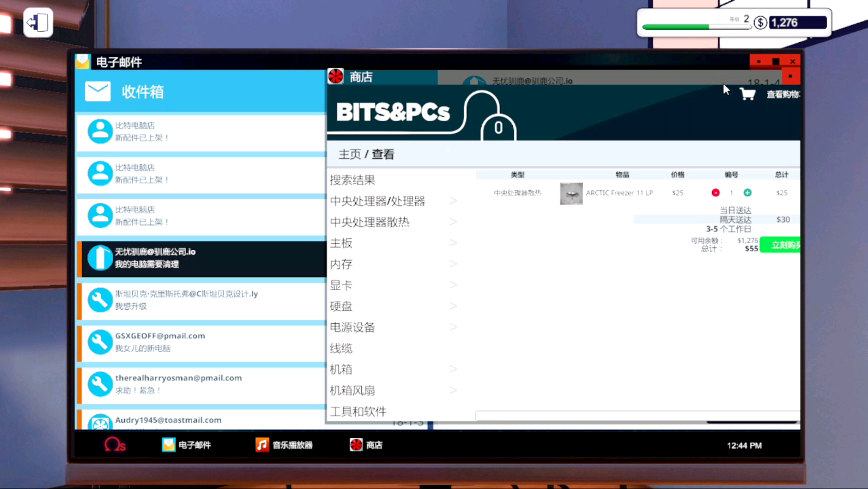Expand 内存 category arrow
The width and height of the screenshot is (868, 489).
pos(453,264)
